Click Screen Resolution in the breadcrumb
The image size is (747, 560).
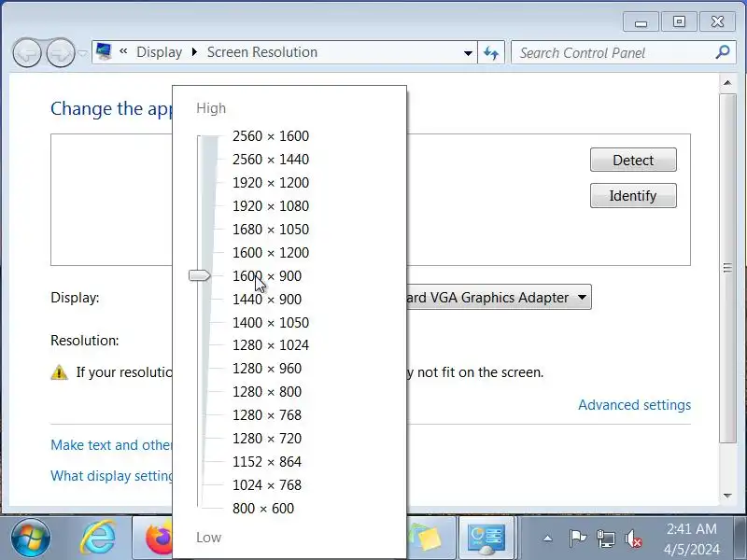[262, 52]
